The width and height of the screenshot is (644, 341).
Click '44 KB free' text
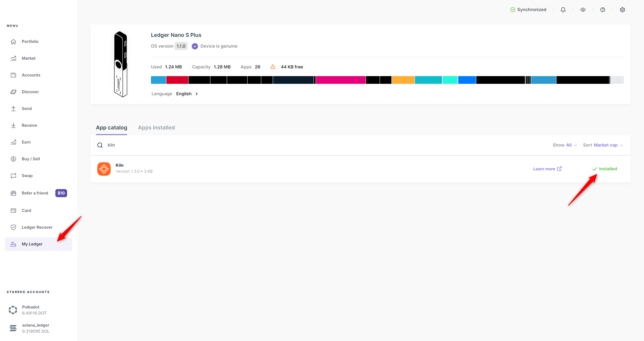coord(292,67)
